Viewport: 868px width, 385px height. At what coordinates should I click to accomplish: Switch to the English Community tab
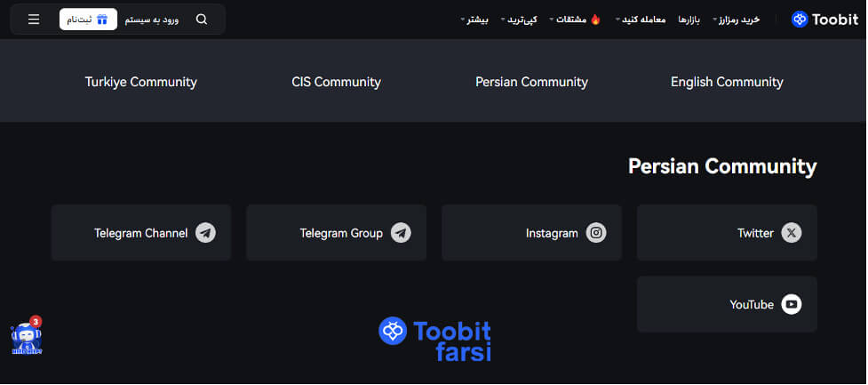(x=727, y=82)
